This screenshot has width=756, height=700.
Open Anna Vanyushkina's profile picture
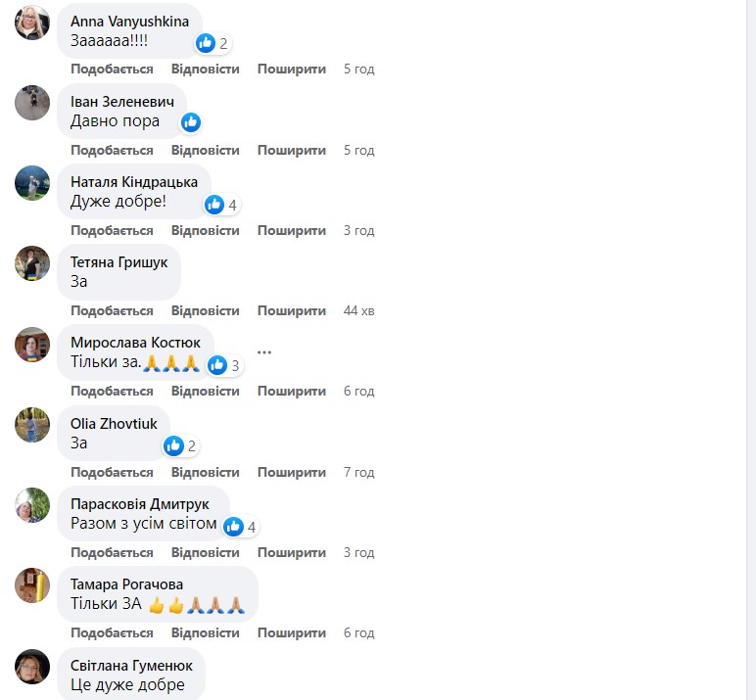coord(32,23)
